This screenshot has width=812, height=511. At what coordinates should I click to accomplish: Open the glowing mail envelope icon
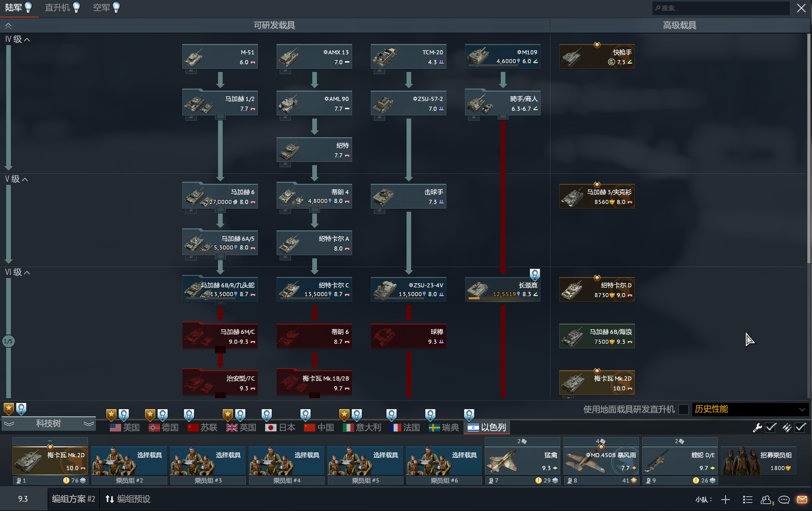coord(802,500)
